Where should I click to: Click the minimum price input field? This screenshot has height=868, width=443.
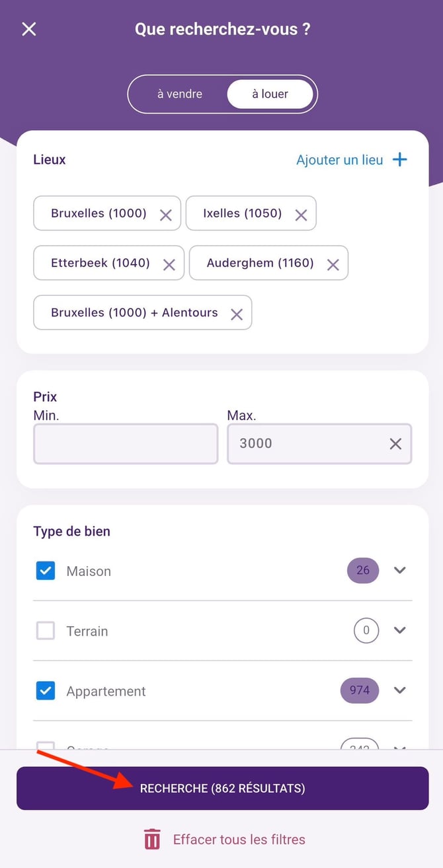pos(126,443)
